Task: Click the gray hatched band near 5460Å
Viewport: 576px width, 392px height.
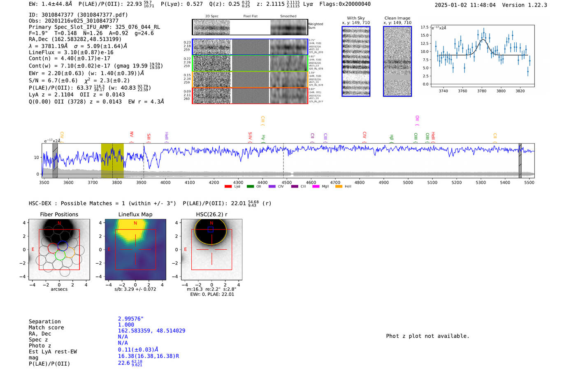Action: click(x=520, y=160)
